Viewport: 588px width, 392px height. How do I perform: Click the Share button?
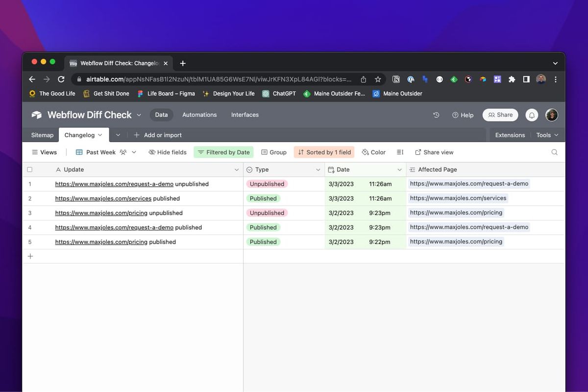pos(500,115)
